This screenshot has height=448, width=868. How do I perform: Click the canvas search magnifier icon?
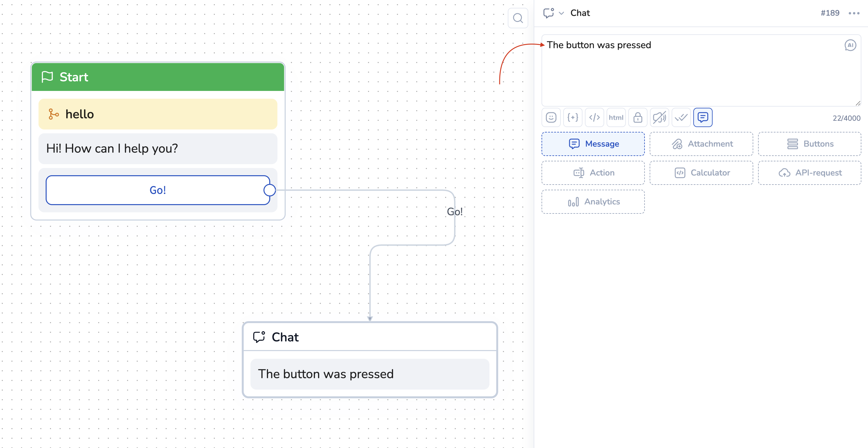(517, 18)
